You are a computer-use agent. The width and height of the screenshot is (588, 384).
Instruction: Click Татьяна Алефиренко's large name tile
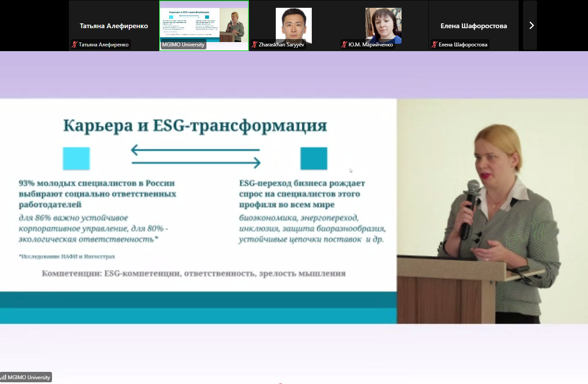[x=114, y=26]
